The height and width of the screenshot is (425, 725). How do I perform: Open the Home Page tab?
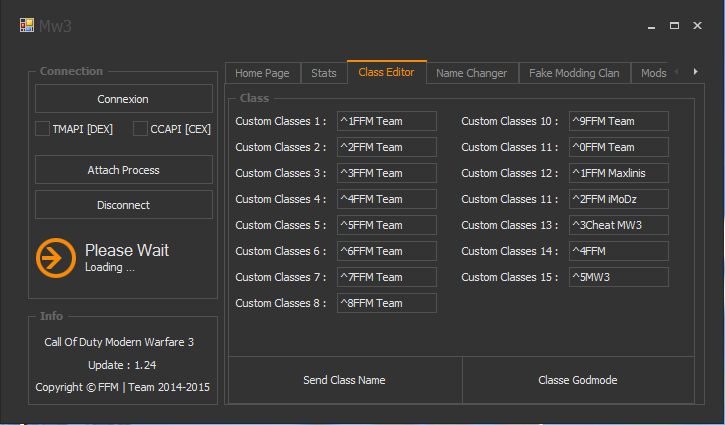coord(262,73)
